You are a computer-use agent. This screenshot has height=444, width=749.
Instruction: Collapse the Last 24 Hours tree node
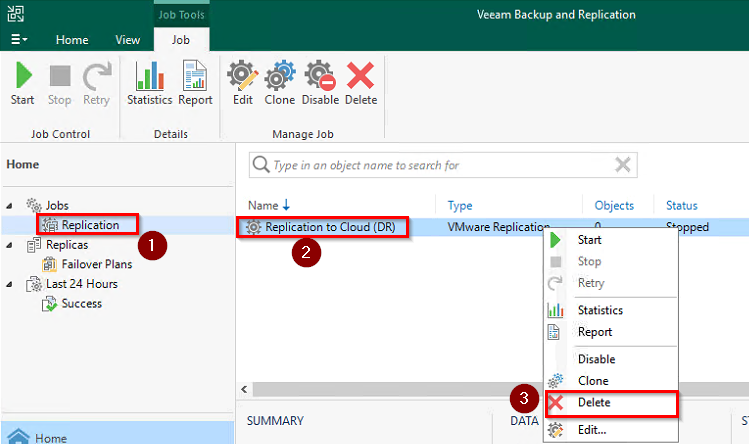click(10, 284)
